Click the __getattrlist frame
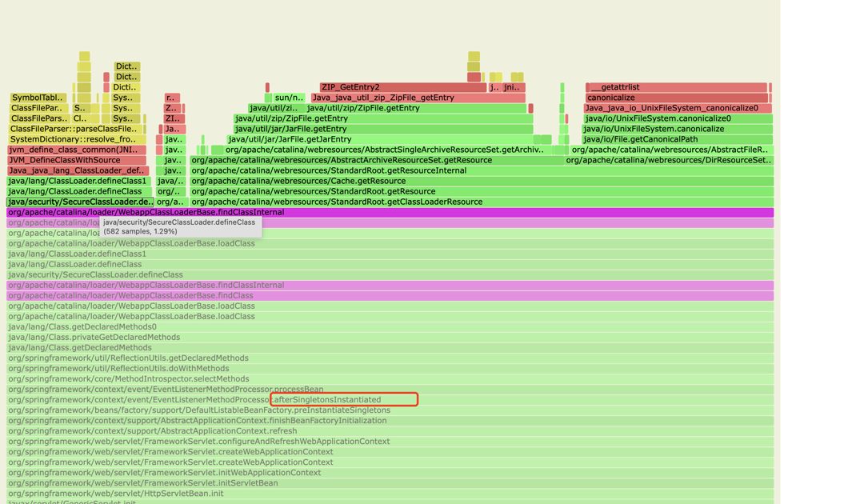 click(677, 87)
